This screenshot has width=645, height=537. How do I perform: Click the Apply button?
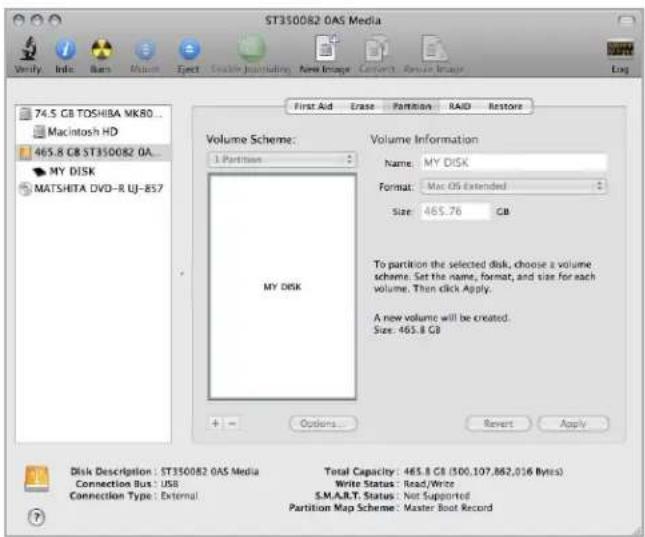coord(573,423)
